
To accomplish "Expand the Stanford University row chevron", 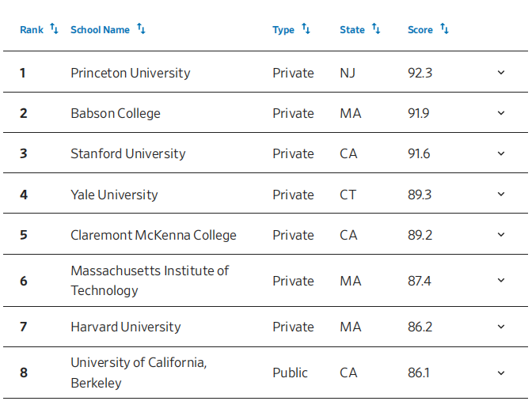I will tap(501, 153).
